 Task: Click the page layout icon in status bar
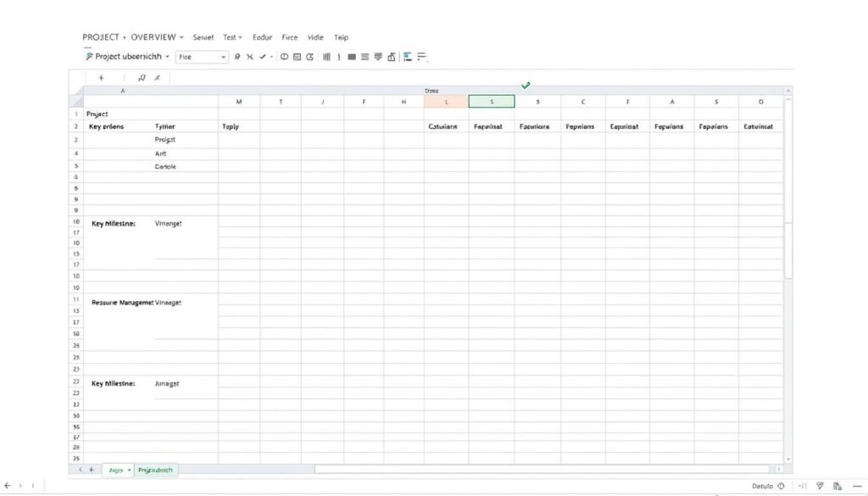[x=837, y=486]
